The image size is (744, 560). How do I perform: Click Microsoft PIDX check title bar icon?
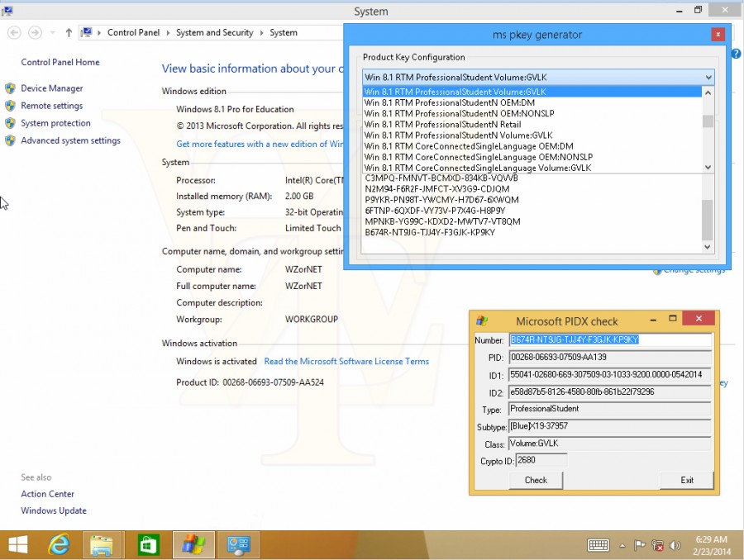coord(482,321)
